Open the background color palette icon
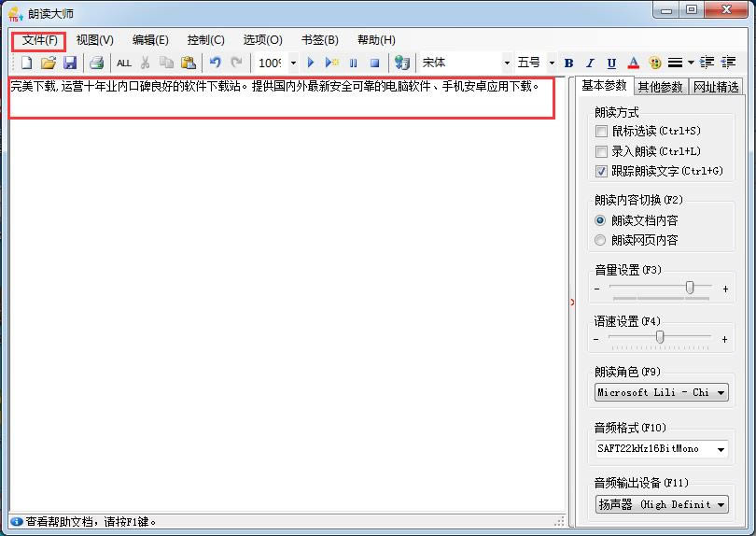This screenshot has height=536, width=756. point(654,63)
